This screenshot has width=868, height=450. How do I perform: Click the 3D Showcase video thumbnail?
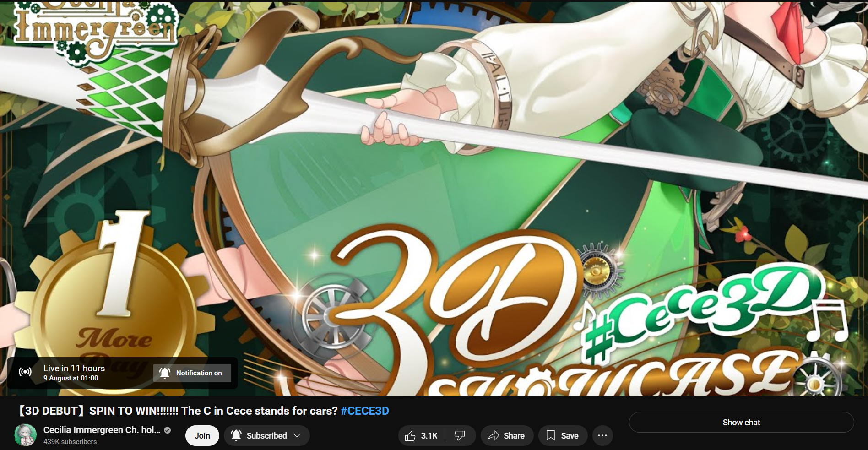(434, 198)
